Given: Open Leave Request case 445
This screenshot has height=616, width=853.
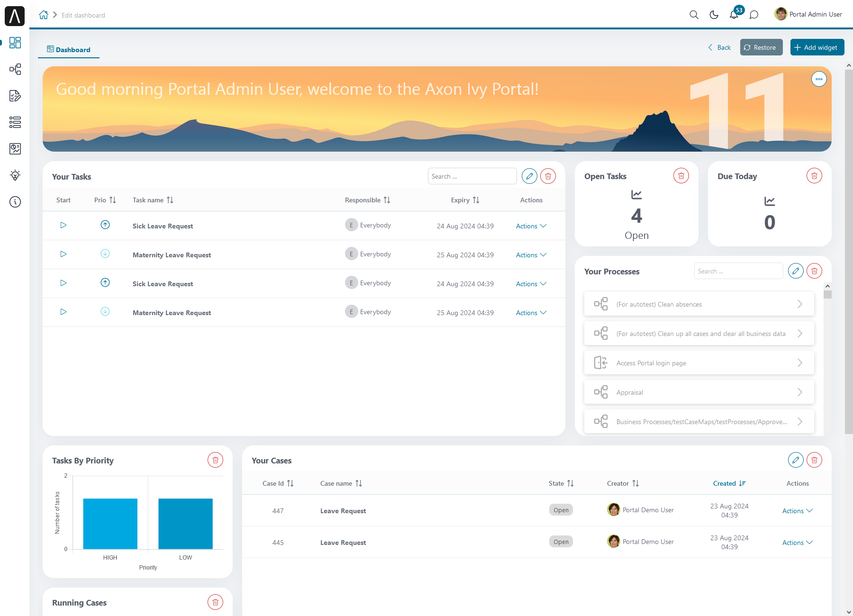Looking at the screenshot, I should (x=343, y=543).
